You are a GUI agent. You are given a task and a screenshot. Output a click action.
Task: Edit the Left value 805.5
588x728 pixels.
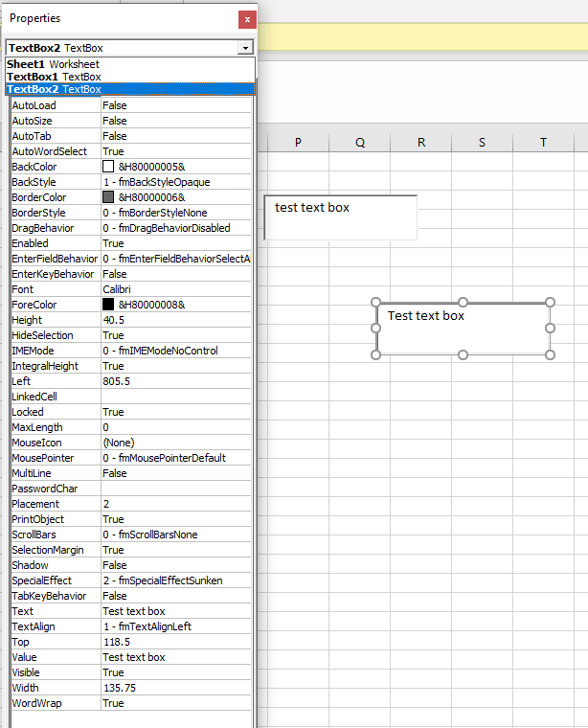coord(176,381)
